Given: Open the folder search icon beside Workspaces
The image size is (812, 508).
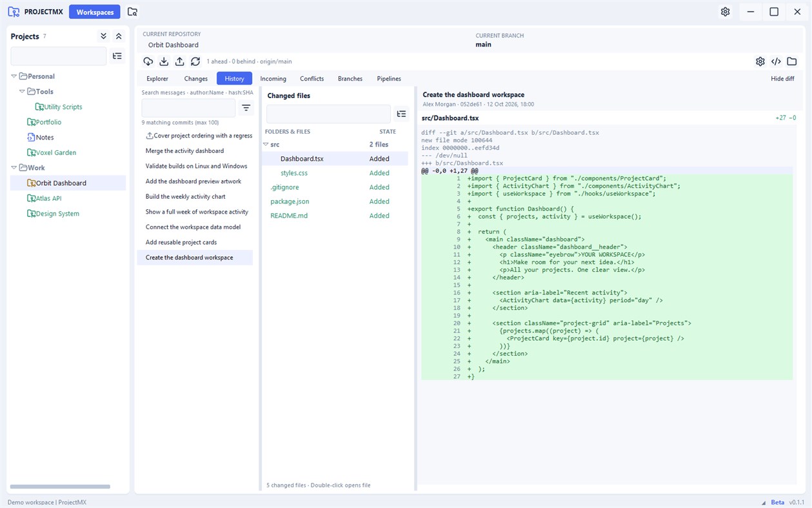Looking at the screenshot, I should tap(132, 12).
